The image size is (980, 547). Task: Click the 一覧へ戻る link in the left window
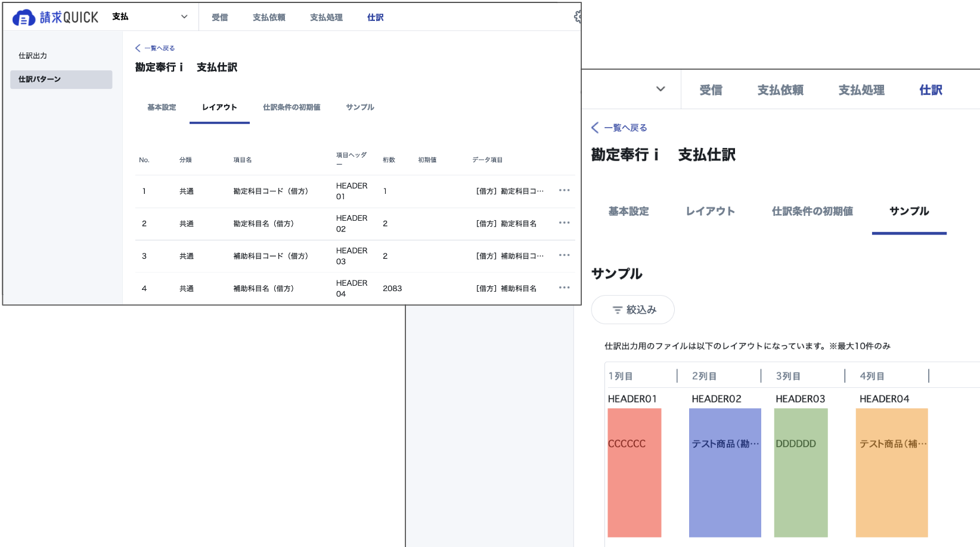(x=159, y=48)
